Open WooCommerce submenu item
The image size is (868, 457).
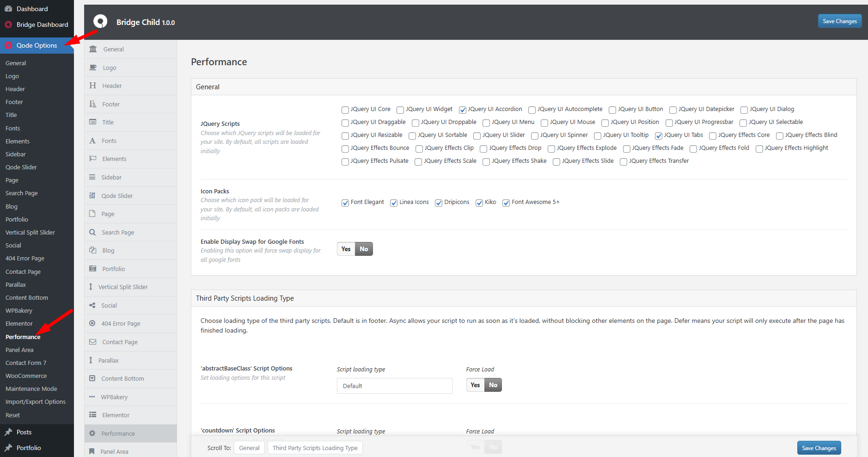click(26, 376)
